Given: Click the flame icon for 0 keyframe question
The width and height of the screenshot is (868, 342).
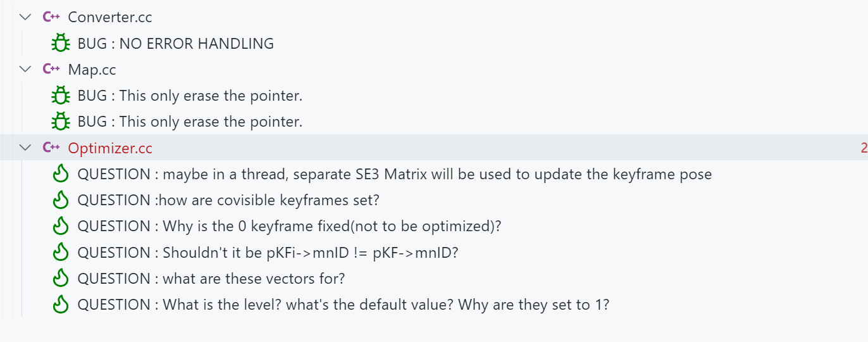Looking at the screenshot, I should pos(60,226).
